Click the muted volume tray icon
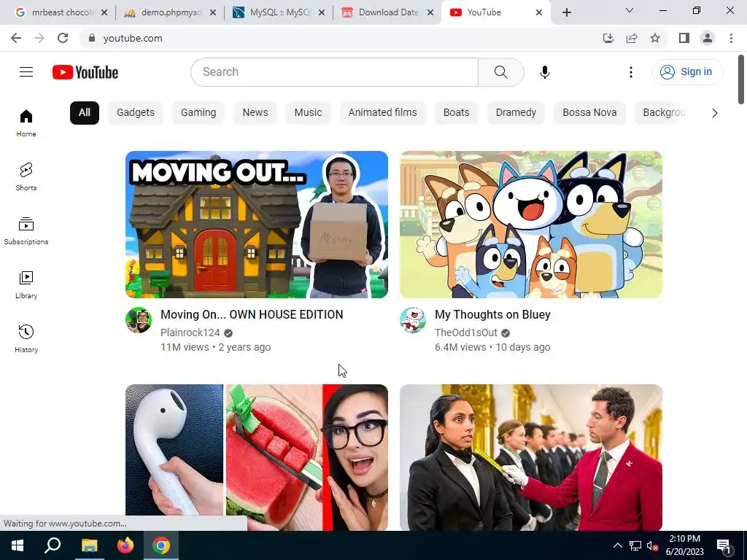The image size is (747, 560). [652, 545]
